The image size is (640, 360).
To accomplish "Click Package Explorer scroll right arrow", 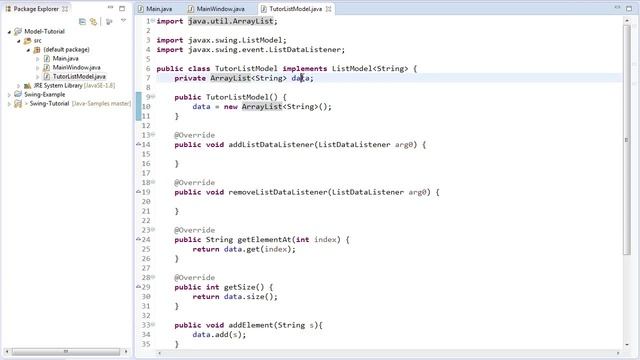I will click(x=126, y=351).
